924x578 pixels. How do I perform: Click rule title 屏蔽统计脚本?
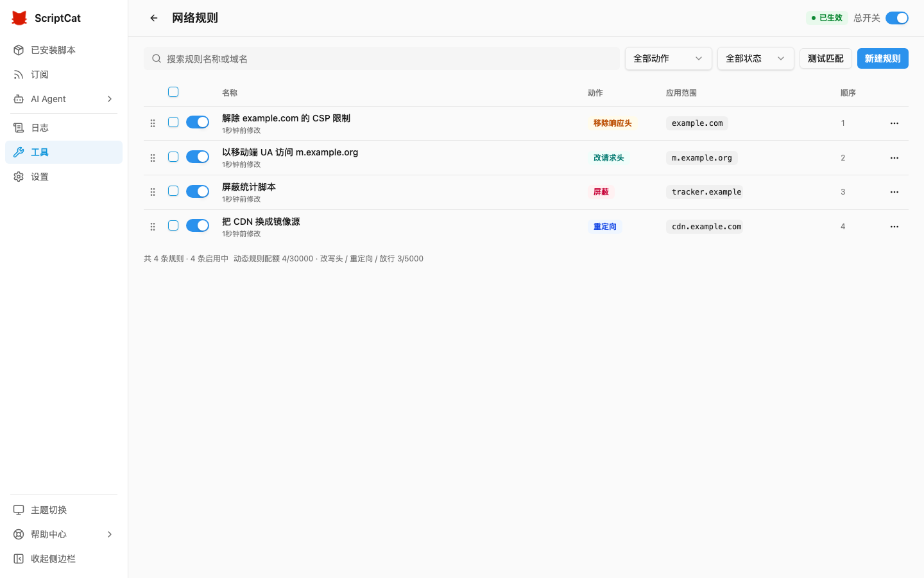(249, 187)
